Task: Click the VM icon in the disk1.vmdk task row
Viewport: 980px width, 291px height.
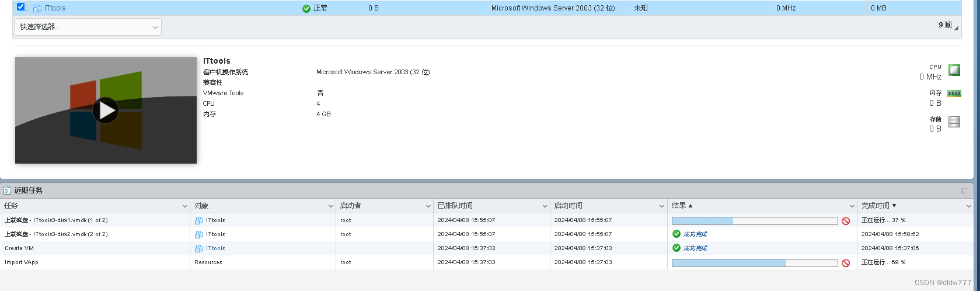Action: [199, 220]
